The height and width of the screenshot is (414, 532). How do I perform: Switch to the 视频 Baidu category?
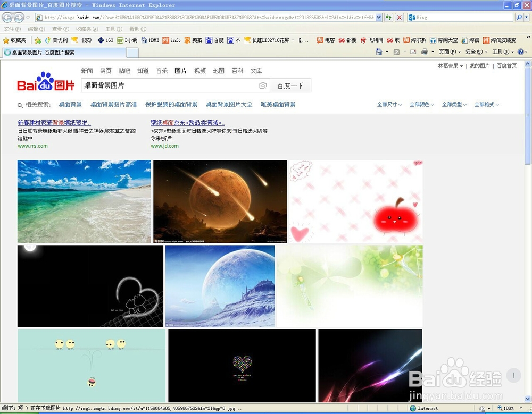(200, 71)
